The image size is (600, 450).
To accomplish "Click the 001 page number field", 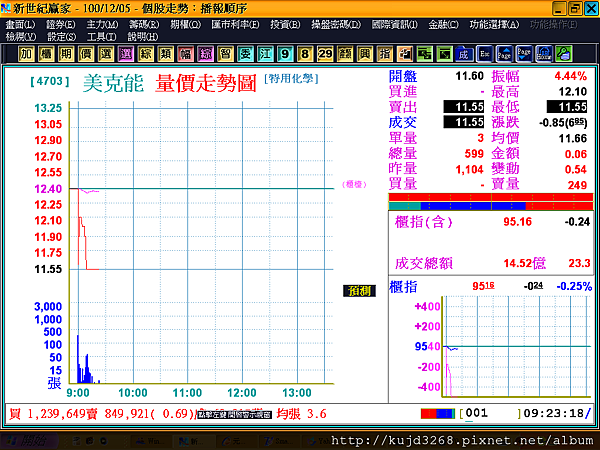I will pos(491,413).
